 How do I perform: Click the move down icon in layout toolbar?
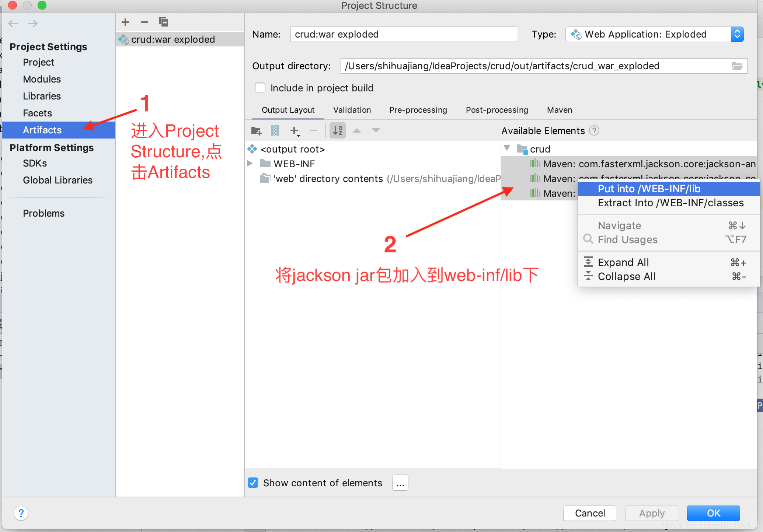(376, 131)
